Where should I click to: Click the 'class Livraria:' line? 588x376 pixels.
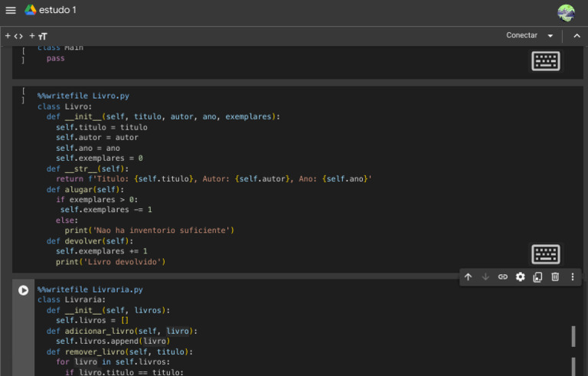71,299
